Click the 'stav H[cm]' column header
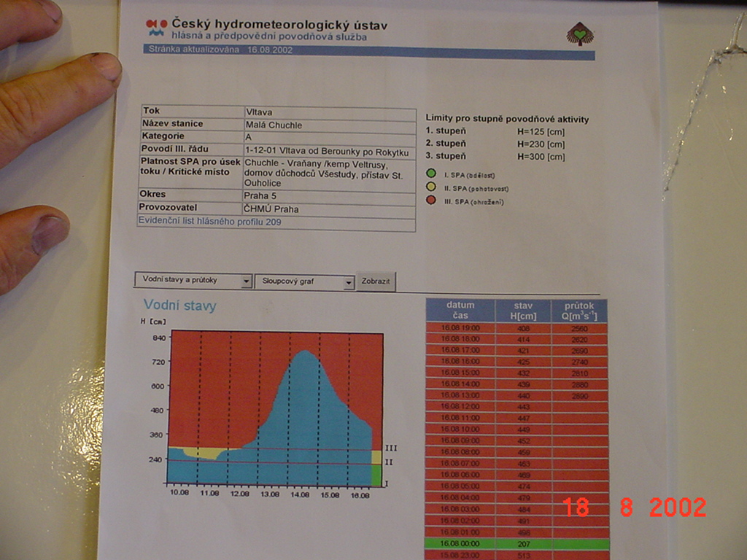 point(523,311)
